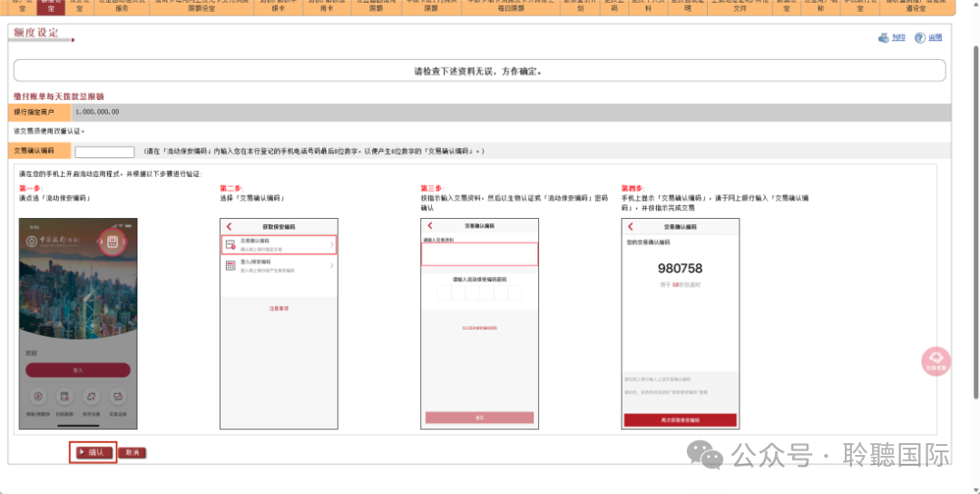Click the red-outlined input box in step three
Image resolution: width=980 pixels, height=494 pixels.
click(x=480, y=254)
